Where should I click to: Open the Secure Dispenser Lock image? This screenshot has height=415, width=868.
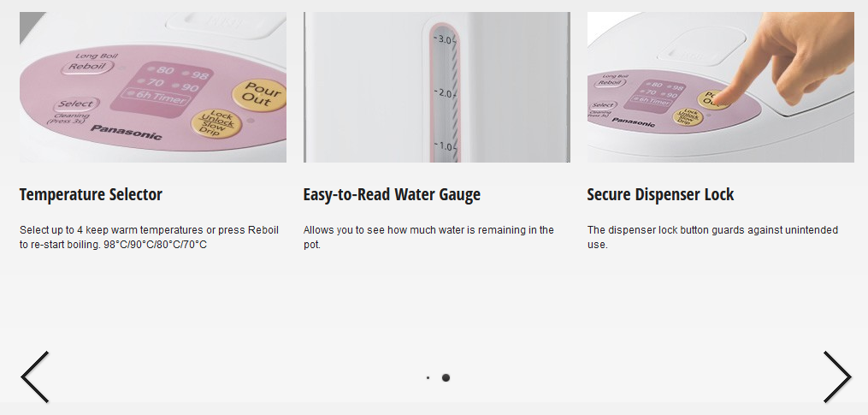tap(720, 87)
